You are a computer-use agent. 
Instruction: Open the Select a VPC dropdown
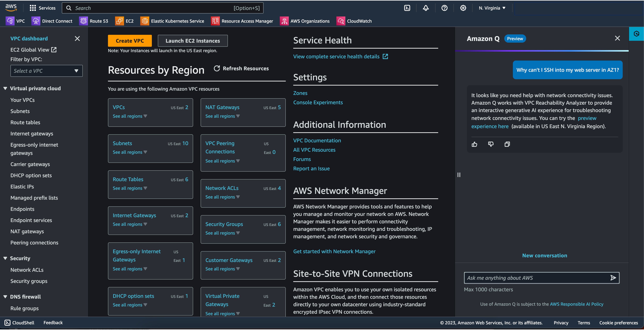47,71
